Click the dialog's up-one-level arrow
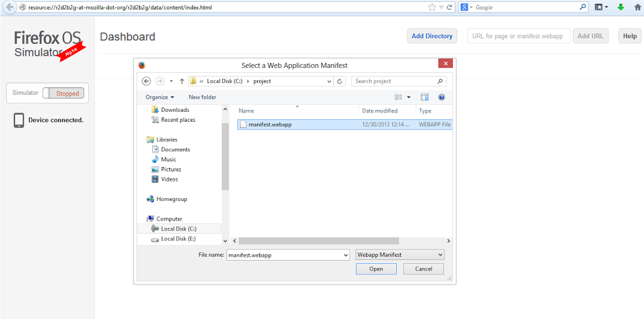This screenshot has width=644, height=319. tap(182, 81)
